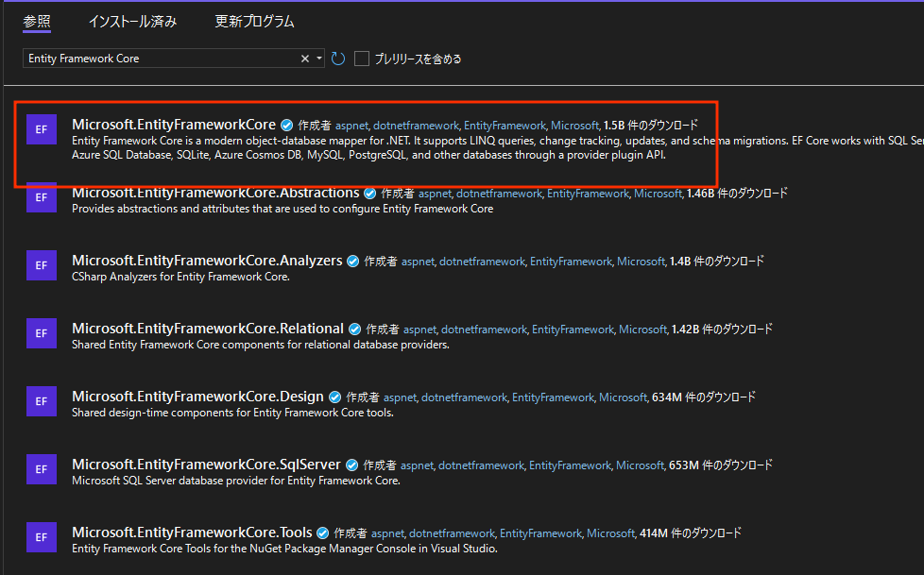The width and height of the screenshot is (924, 575).
Task: Click verified badge next to Analyzers package
Action: click(353, 262)
